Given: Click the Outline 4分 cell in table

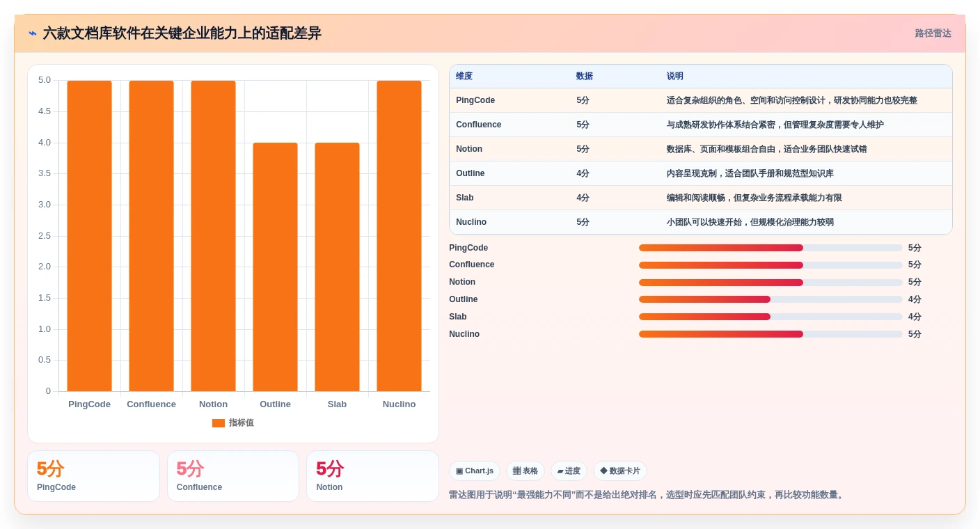Looking at the screenshot, I should (583, 173).
